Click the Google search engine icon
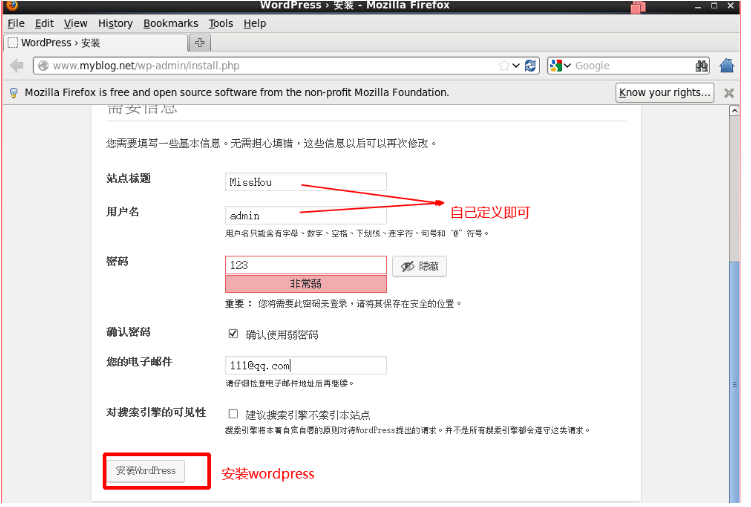This screenshot has width=751, height=507. pos(556,66)
